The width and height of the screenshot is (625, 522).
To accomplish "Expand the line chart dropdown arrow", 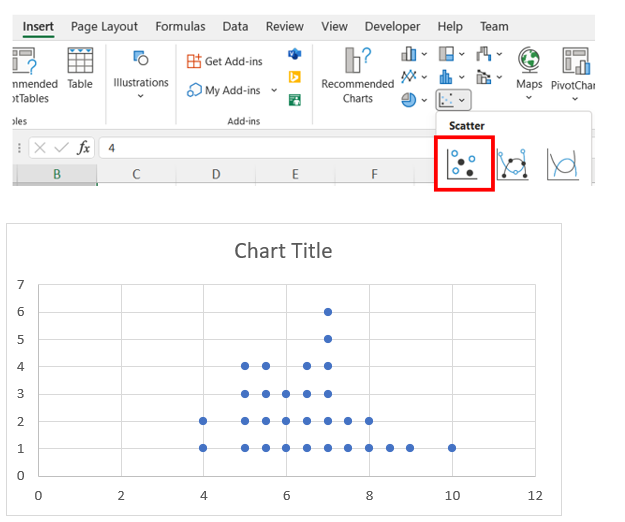I will [x=424, y=77].
